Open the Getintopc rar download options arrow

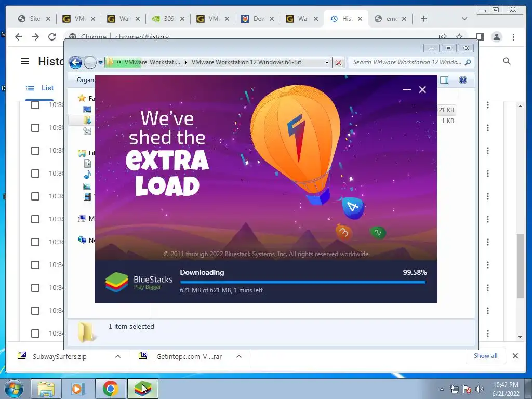point(239,356)
